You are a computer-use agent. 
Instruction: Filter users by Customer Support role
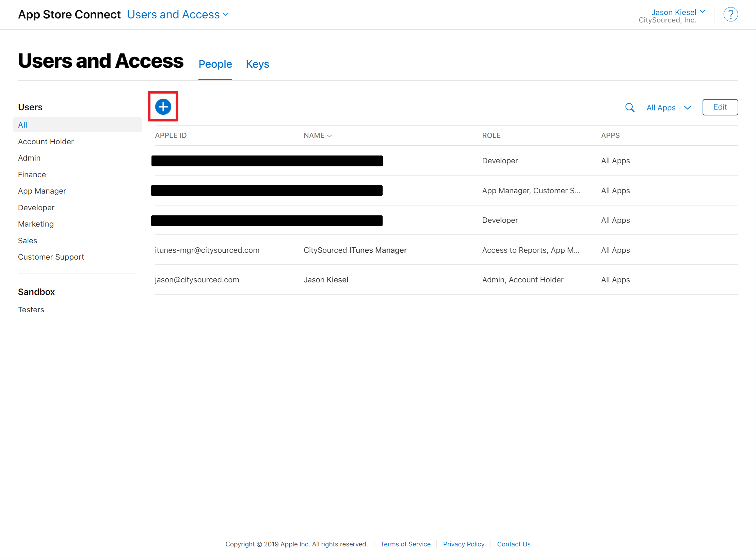pyautogui.click(x=51, y=257)
